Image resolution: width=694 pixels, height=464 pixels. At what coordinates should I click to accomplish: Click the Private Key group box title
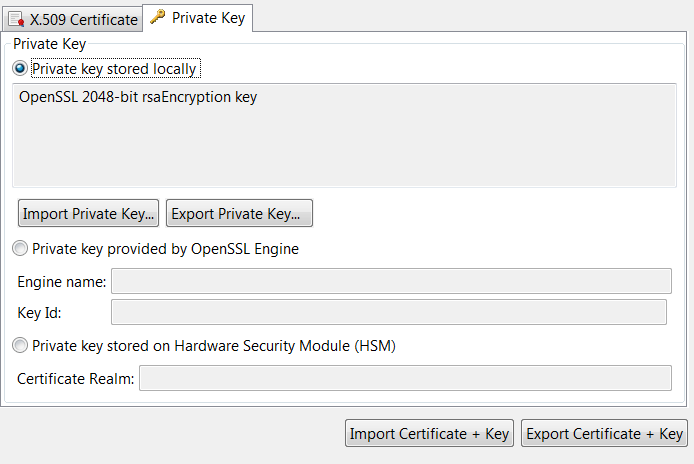click(x=50, y=44)
